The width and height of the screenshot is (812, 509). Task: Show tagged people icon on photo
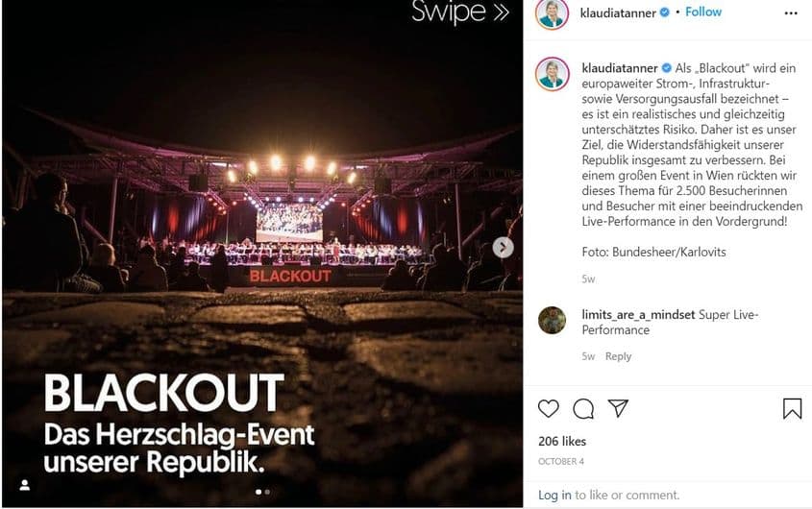pyautogui.click(x=25, y=485)
